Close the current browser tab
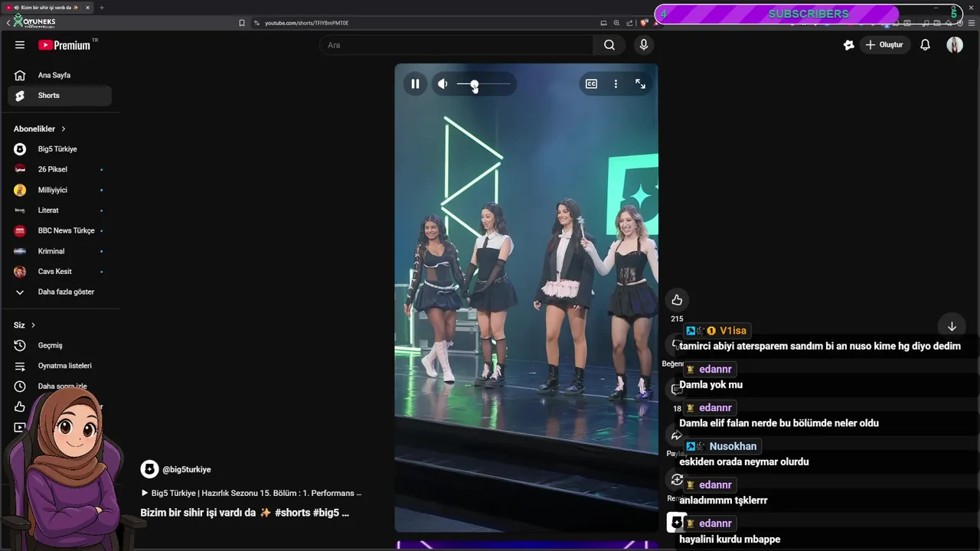Screen dimensions: 980x551 pos(87,8)
